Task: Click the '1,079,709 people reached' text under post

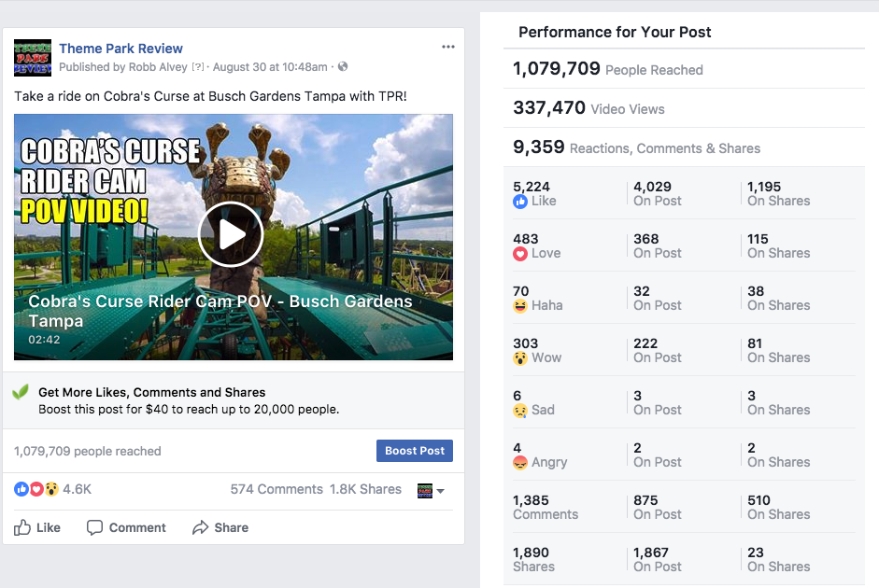Action: point(88,452)
